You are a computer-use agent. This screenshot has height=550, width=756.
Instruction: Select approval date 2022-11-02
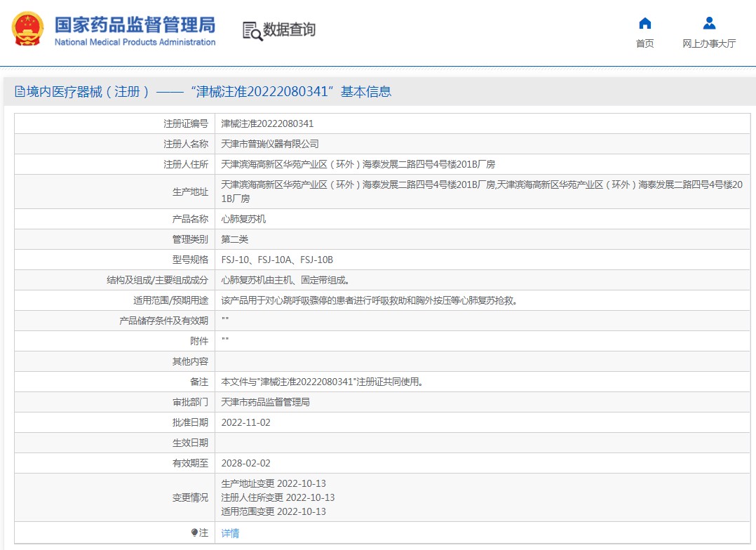click(245, 422)
